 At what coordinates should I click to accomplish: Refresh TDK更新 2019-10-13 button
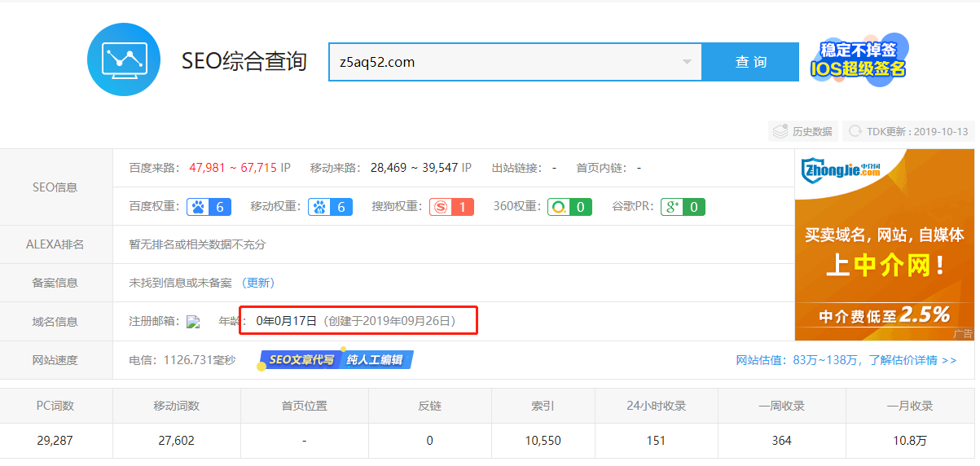click(908, 131)
